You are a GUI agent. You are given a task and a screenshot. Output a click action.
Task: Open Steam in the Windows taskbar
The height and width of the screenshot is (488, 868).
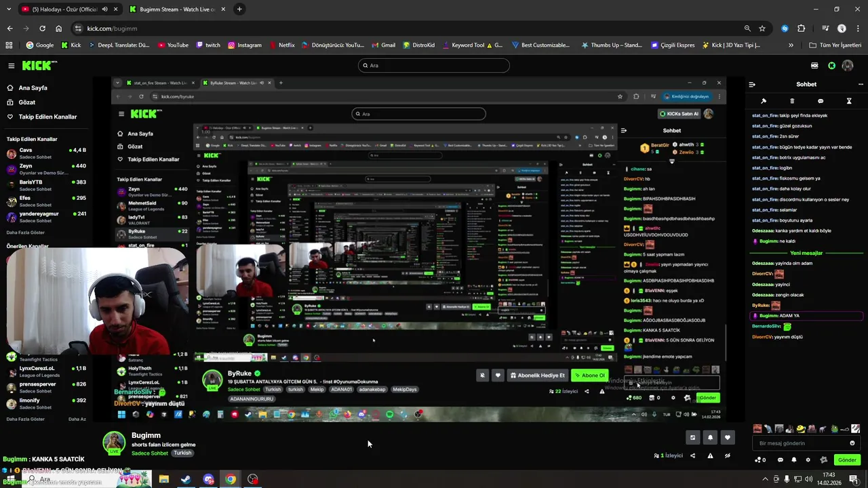[x=185, y=479]
